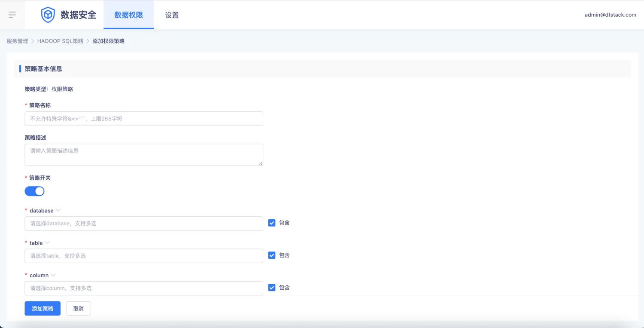Click the 添加策略 button
Viewport: 644px width, 328px height.
click(x=43, y=309)
